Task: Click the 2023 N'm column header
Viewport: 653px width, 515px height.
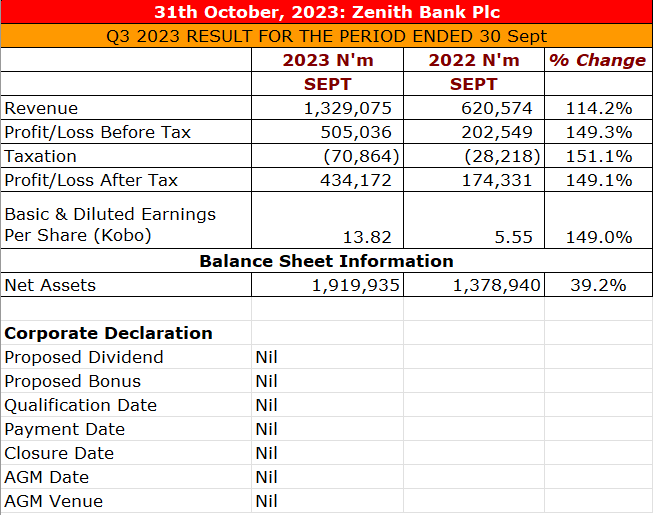Action: click(x=327, y=60)
